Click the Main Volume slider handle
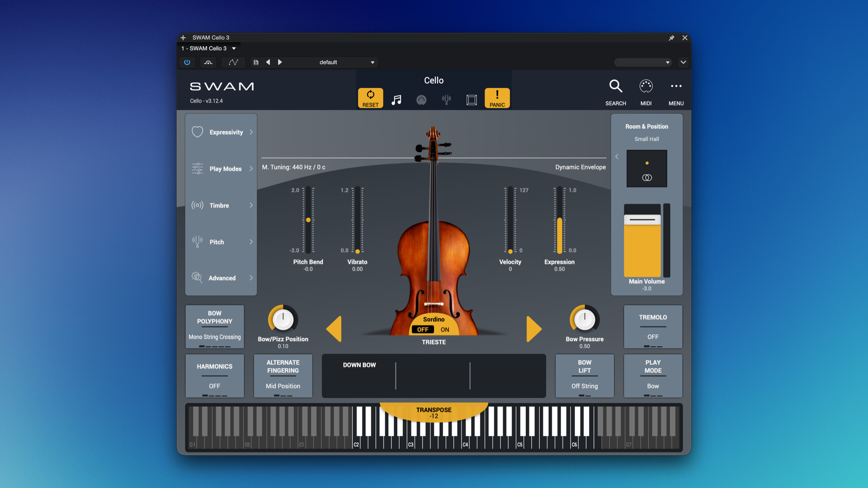Image resolution: width=868 pixels, height=488 pixels. coord(642,220)
